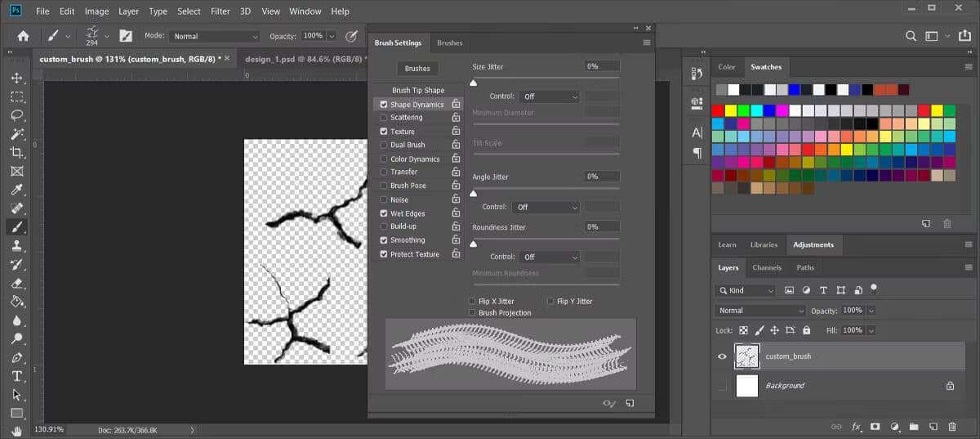
Task: Click the Size Jitter slider handle
Action: (473, 83)
